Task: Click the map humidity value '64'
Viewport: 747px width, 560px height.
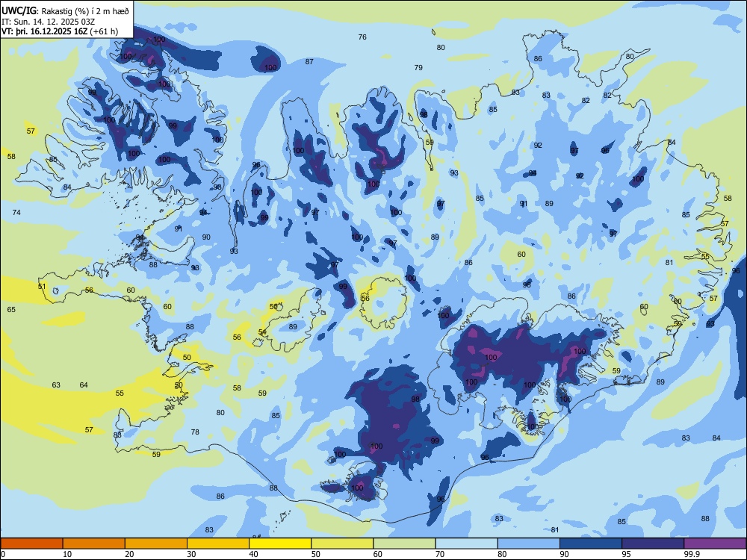Action: [84, 385]
